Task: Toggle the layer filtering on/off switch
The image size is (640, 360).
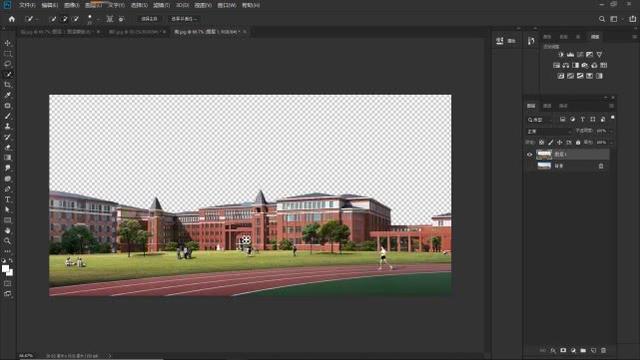Action: [x=613, y=118]
